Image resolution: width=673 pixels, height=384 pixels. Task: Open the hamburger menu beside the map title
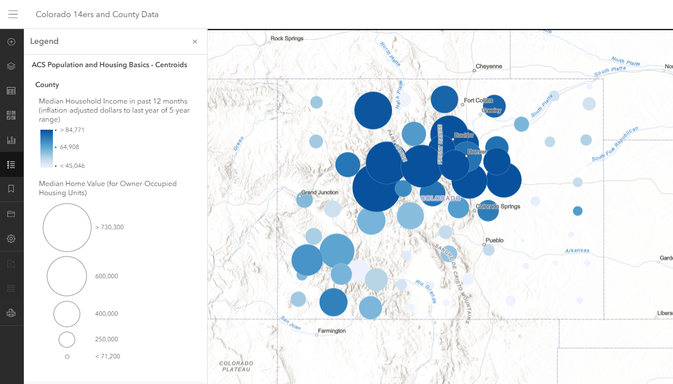(x=13, y=14)
